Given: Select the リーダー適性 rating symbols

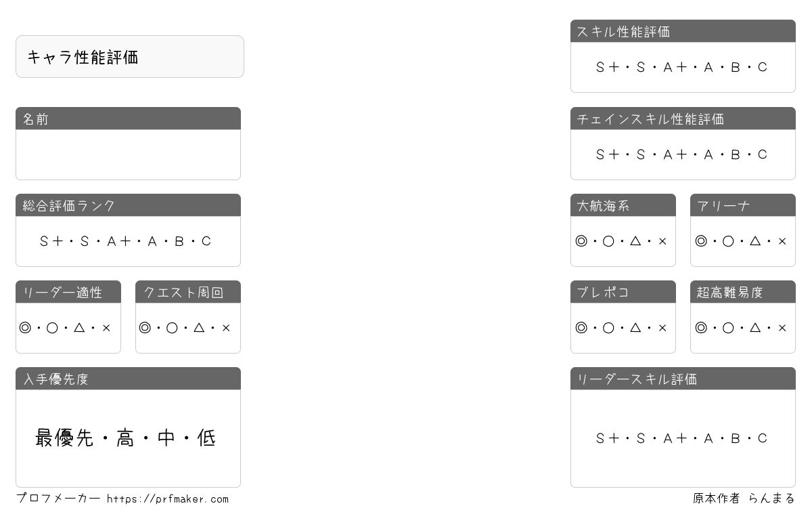Looking at the screenshot, I should (65, 328).
